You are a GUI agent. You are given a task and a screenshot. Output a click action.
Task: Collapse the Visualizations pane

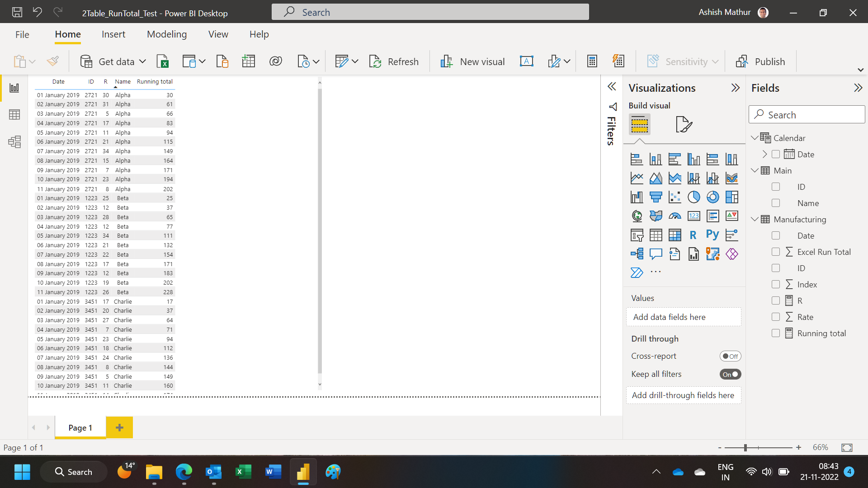pos(736,88)
